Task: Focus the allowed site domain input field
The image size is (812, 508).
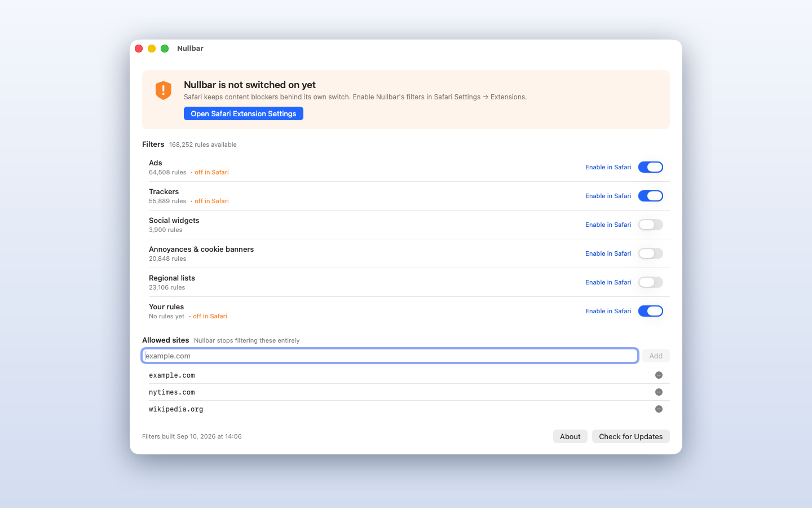Action: click(390, 356)
